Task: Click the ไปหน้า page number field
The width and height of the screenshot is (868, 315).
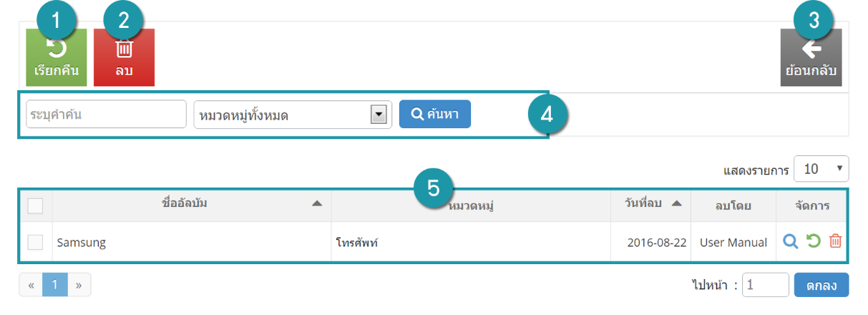Action: tap(766, 285)
